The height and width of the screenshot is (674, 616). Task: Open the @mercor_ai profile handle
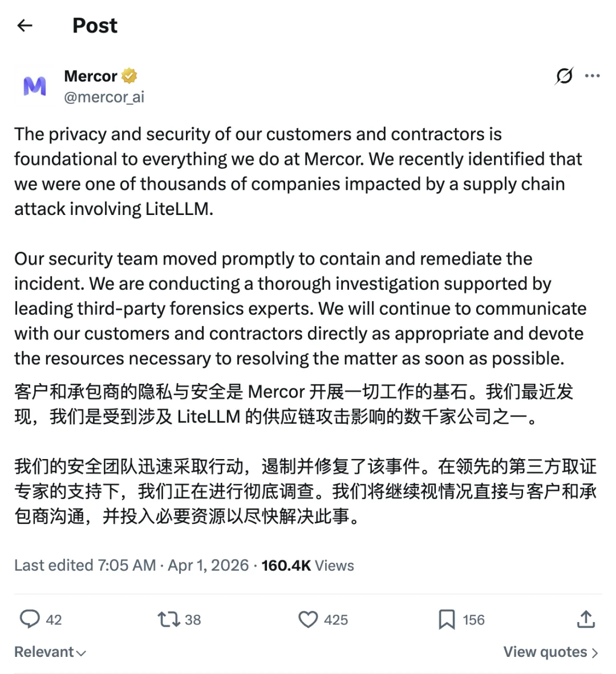[105, 97]
